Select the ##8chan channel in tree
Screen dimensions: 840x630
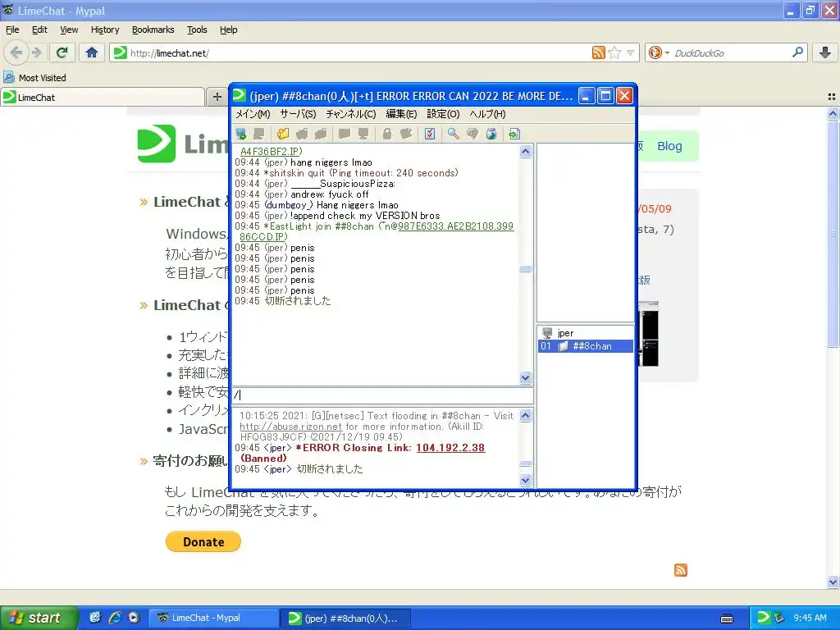pos(585,346)
